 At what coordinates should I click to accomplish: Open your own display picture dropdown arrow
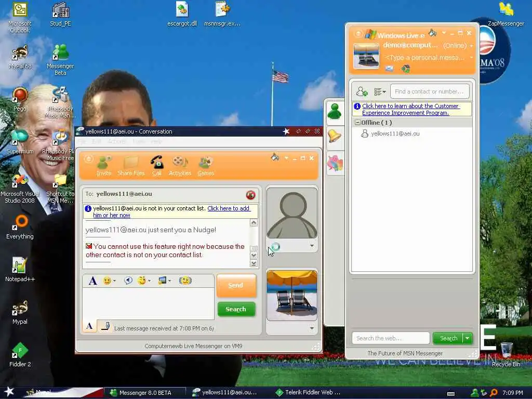312,328
